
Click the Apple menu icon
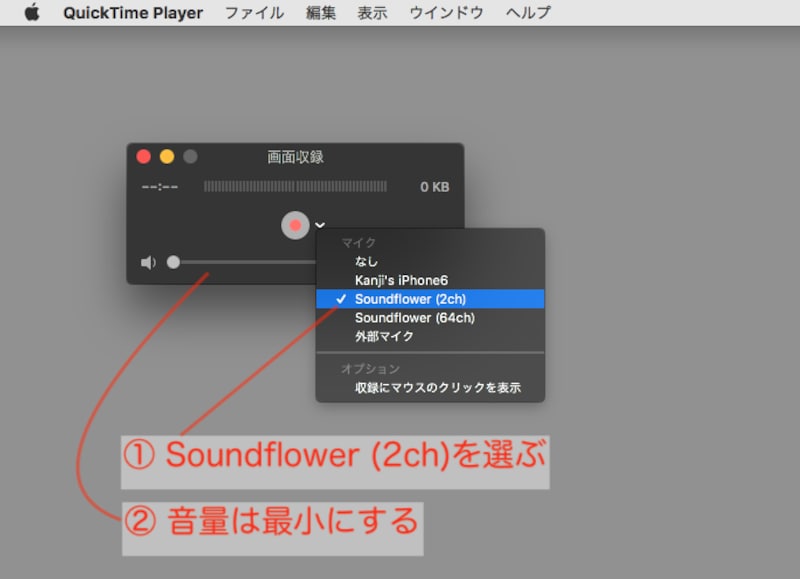coord(31,13)
